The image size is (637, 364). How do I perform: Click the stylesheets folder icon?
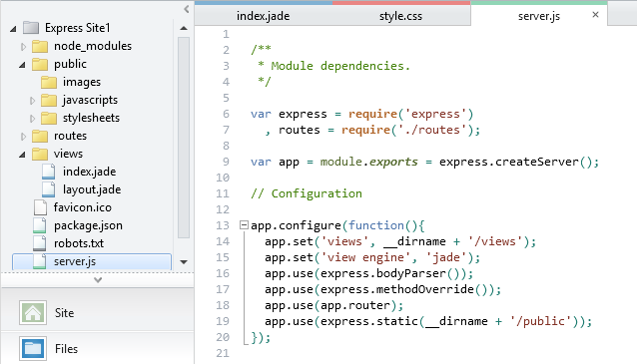point(49,118)
